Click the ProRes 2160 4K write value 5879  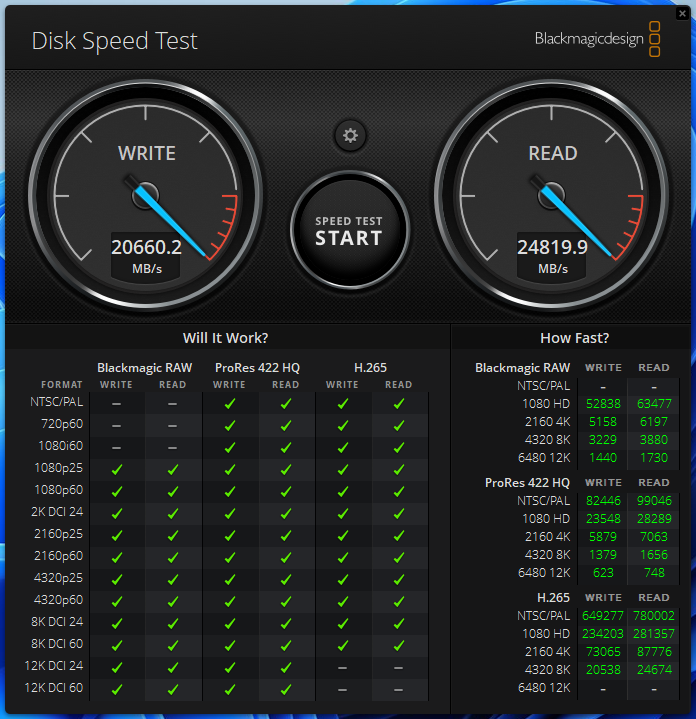tap(603, 536)
